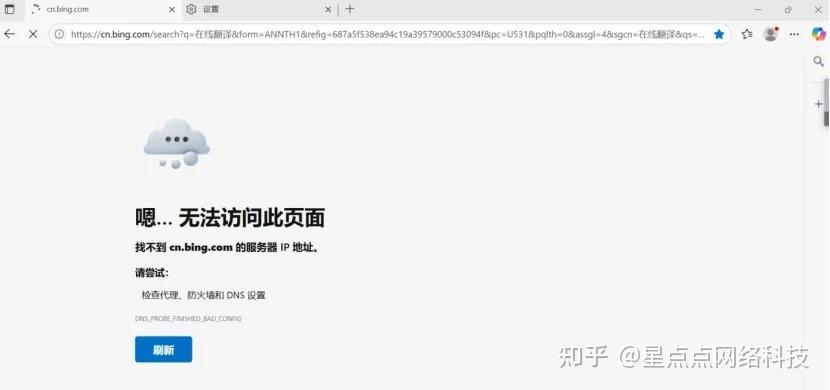Open a new tab with plus button
The width and height of the screenshot is (830, 390).
349,9
